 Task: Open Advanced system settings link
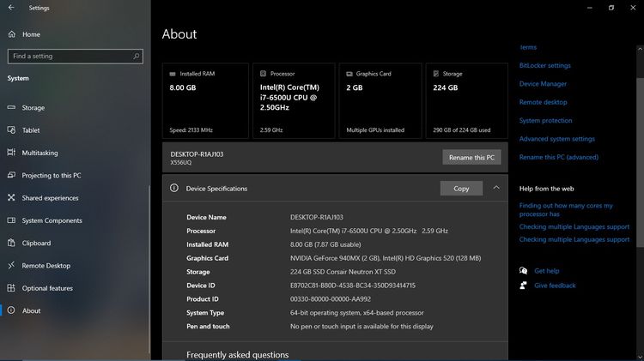point(557,139)
